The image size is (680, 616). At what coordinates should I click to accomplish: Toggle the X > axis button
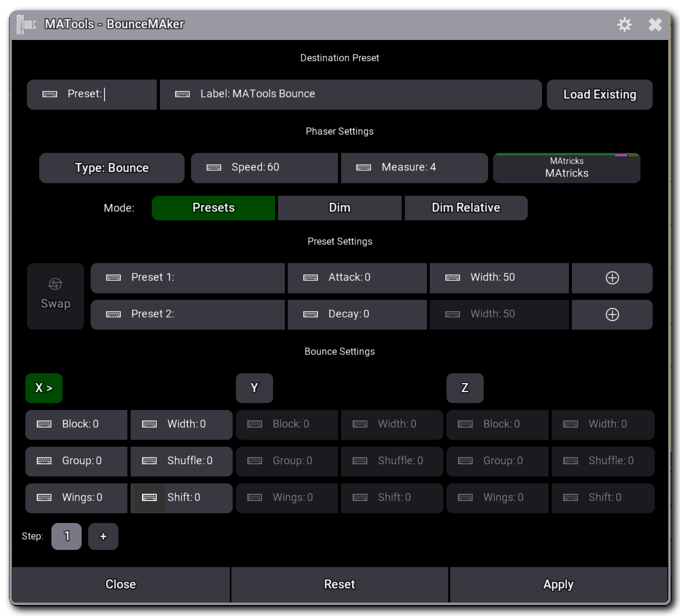(x=44, y=388)
